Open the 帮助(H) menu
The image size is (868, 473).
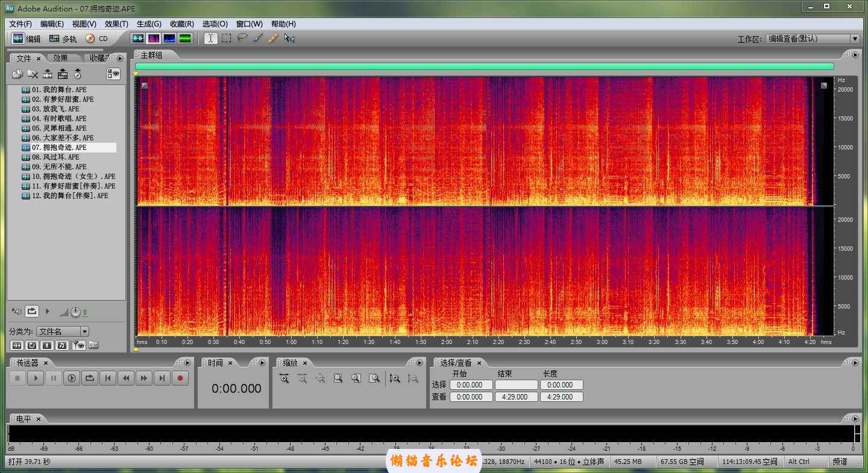(x=283, y=24)
